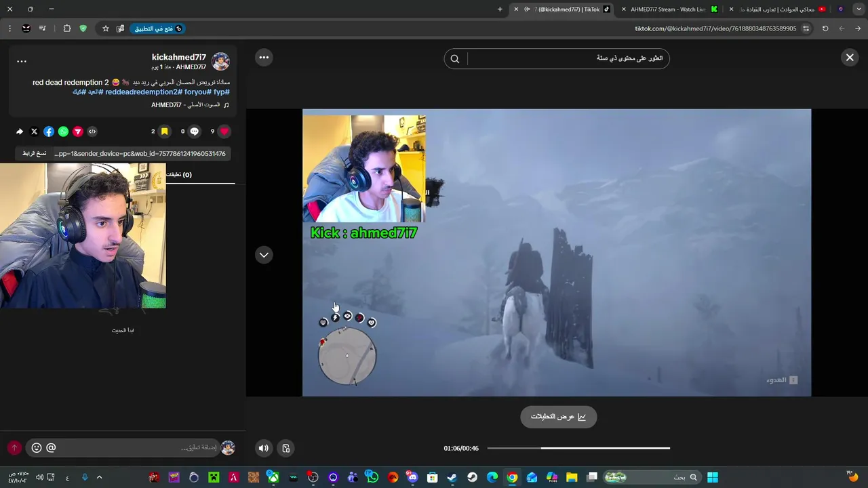The image size is (868, 488).
Task: Bookmark the video with yellow favorites icon
Action: tap(165, 131)
